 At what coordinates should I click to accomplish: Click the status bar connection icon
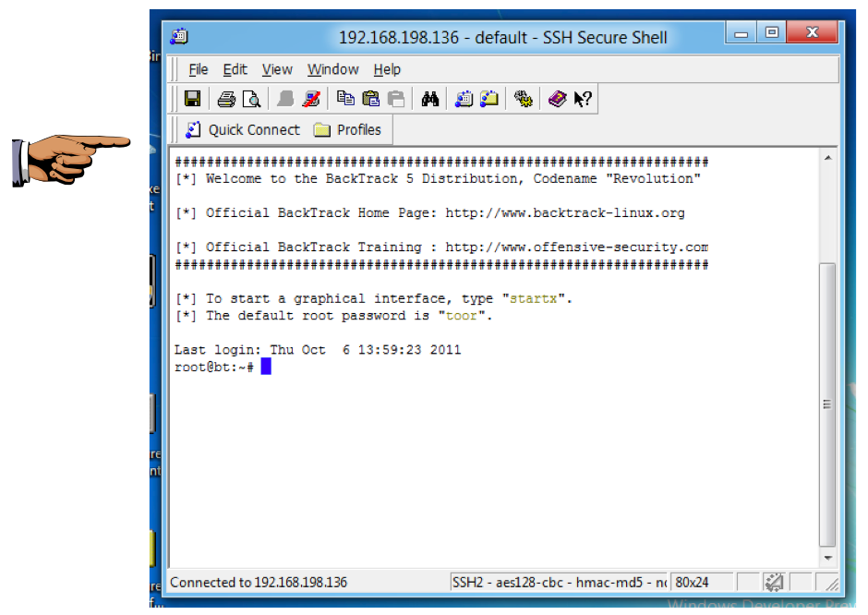tap(773, 583)
